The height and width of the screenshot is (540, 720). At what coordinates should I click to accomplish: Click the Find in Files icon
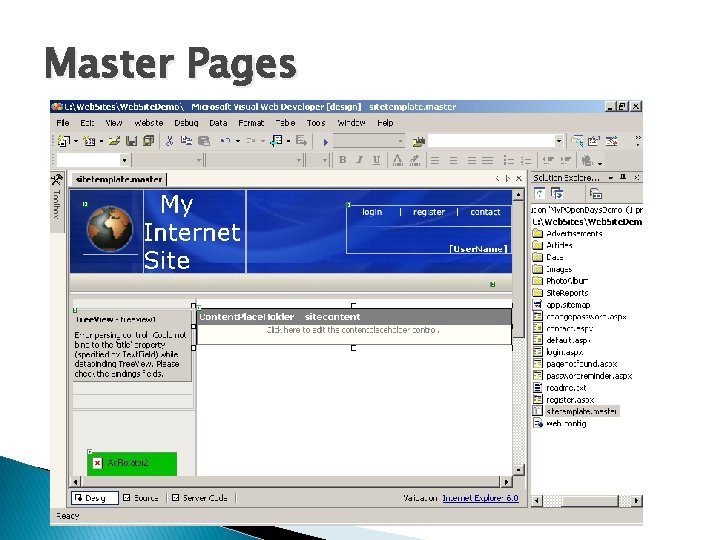point(418,142)
